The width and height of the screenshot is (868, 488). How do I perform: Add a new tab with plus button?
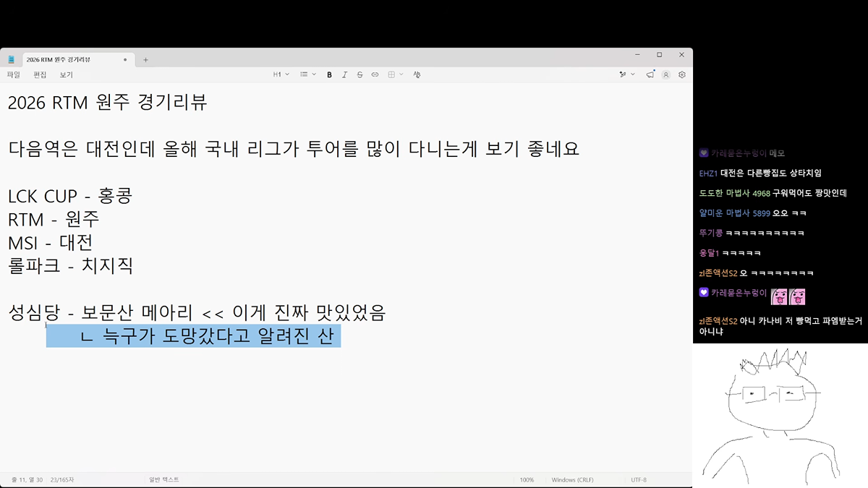click(145, 59)
